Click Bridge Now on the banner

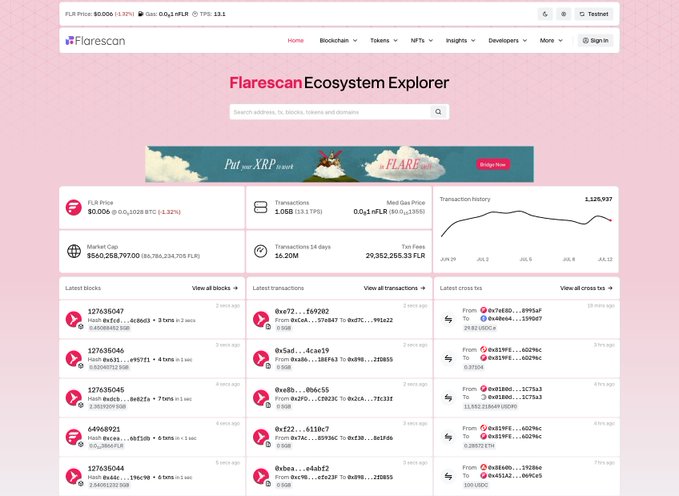493,165
